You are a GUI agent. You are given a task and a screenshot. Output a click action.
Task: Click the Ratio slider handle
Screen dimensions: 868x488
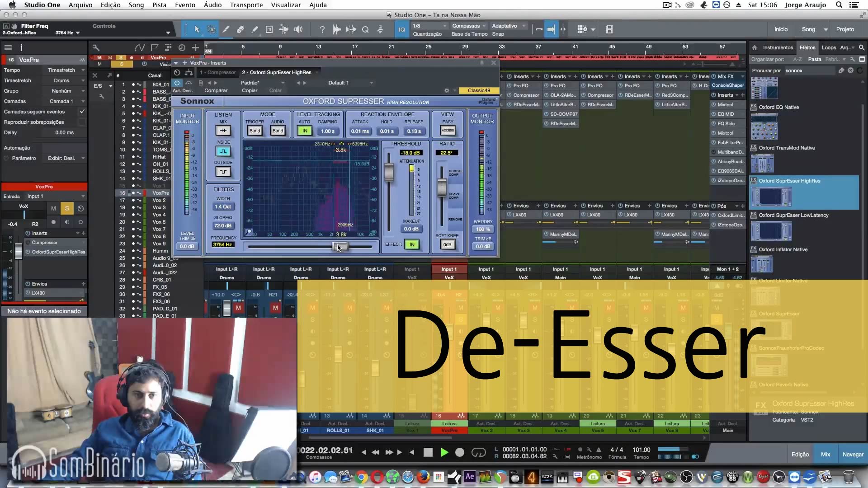click(x=442, y=187)
